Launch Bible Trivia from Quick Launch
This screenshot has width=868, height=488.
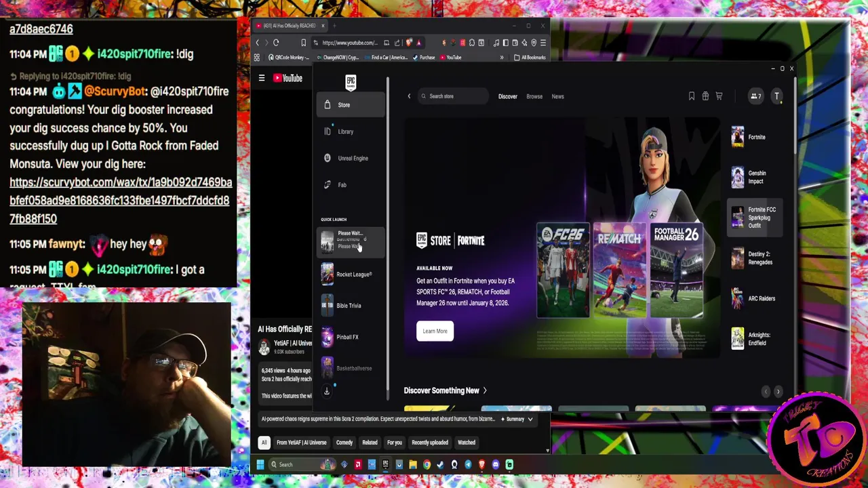351,306
